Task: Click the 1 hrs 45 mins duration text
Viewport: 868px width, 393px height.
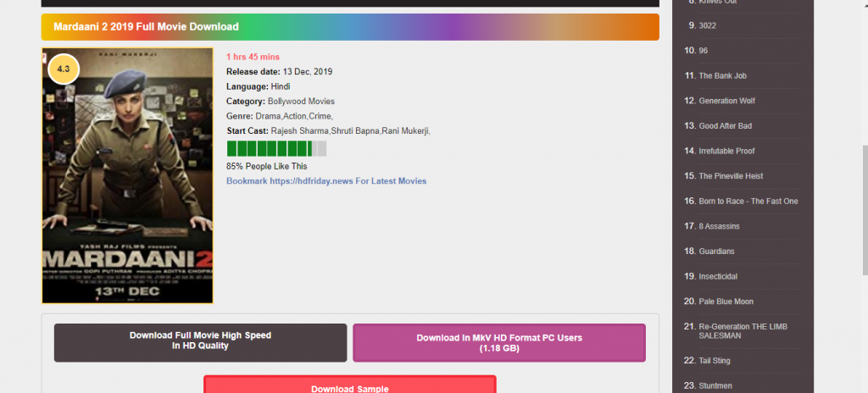Action: pyautogui.click(x=253, y=57)
